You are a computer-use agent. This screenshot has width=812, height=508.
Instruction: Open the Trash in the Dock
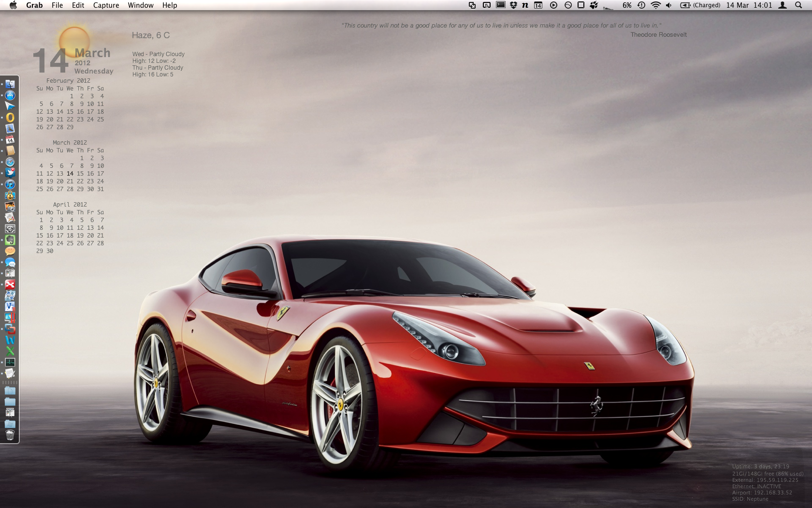point(10,435)
